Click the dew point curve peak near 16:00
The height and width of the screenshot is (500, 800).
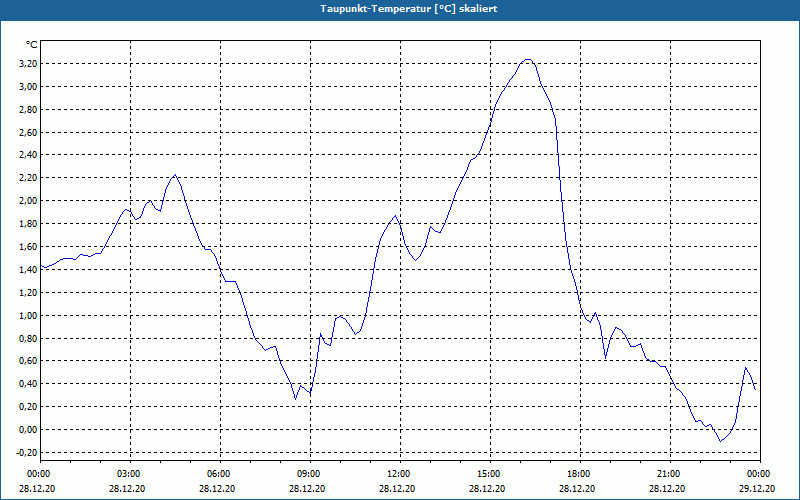[528, 60]
